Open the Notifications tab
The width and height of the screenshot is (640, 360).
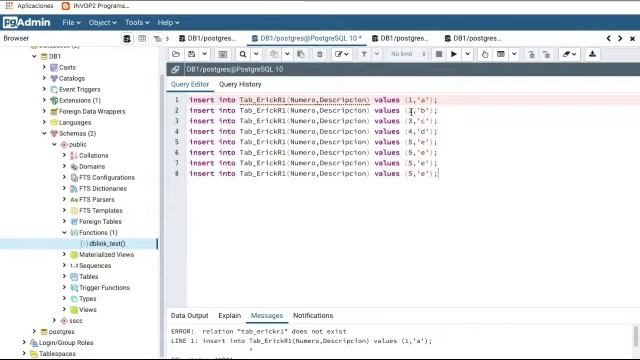click(313, 316)
